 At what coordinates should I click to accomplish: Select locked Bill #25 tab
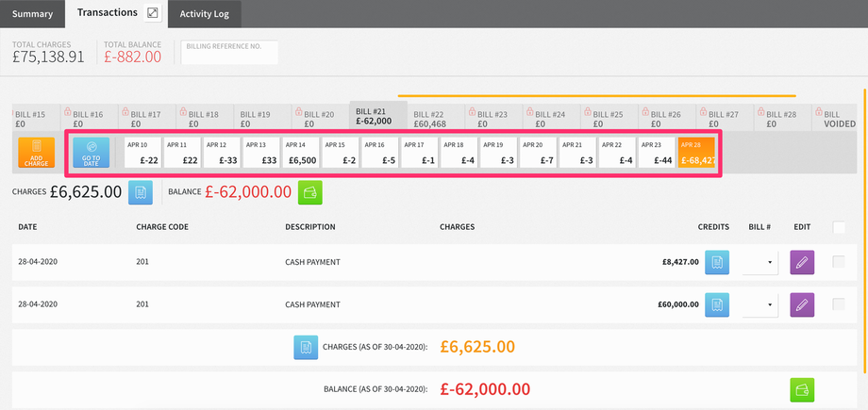(x=609, y=119)
